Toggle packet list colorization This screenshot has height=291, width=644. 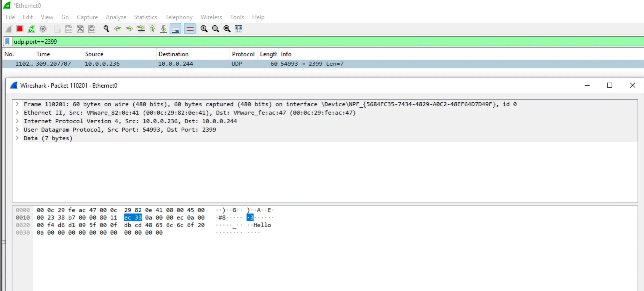click(190, 29)
